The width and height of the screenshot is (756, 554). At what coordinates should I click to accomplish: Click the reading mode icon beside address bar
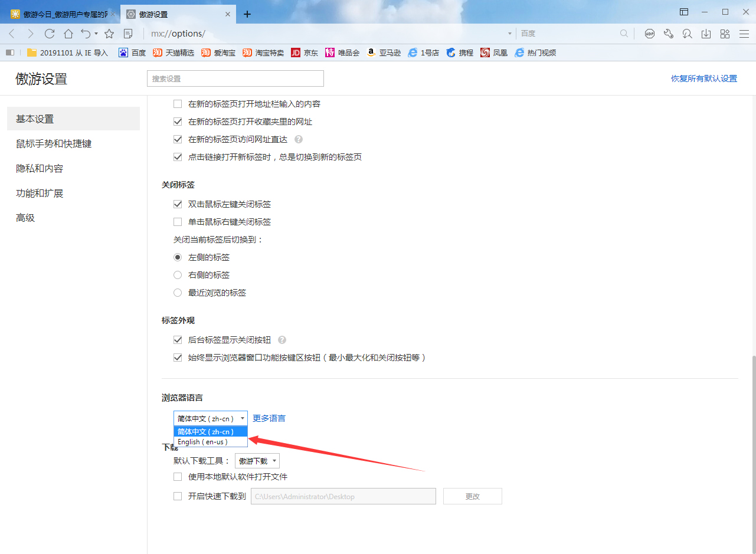127,34
